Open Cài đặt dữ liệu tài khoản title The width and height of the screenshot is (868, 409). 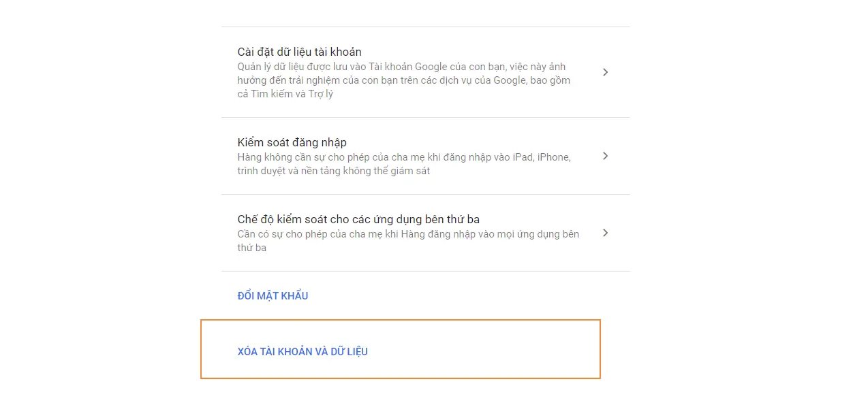[299, 52]
